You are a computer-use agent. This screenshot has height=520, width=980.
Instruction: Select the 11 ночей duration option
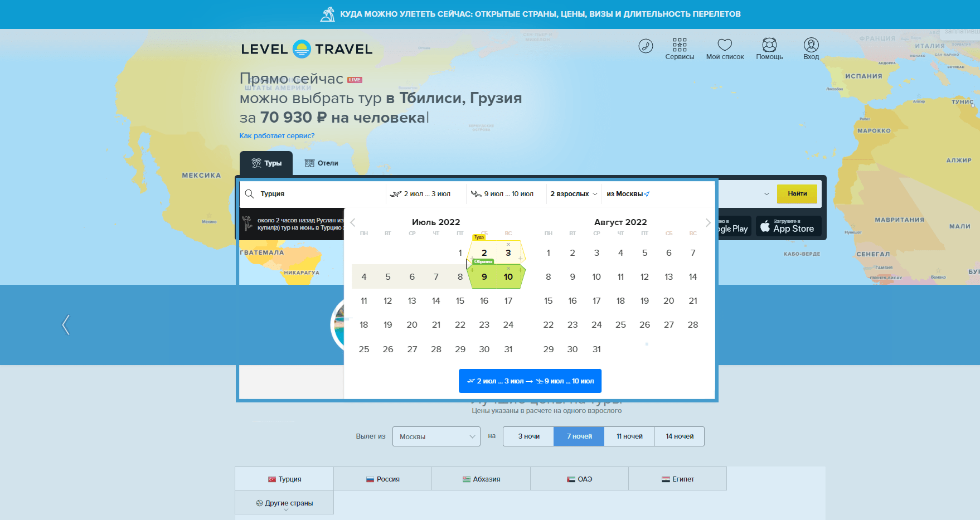coord(629,436)
